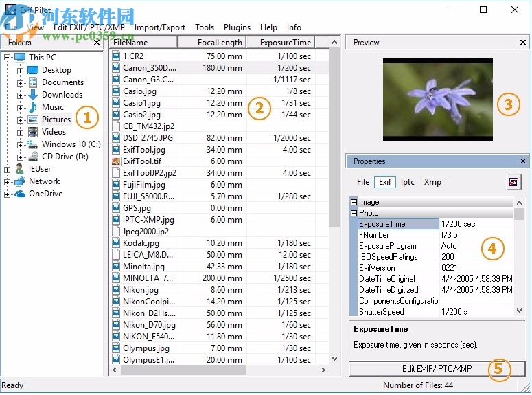Expand the Windows 10 (C:) node
Screen dimensions: 532x395
21,145
